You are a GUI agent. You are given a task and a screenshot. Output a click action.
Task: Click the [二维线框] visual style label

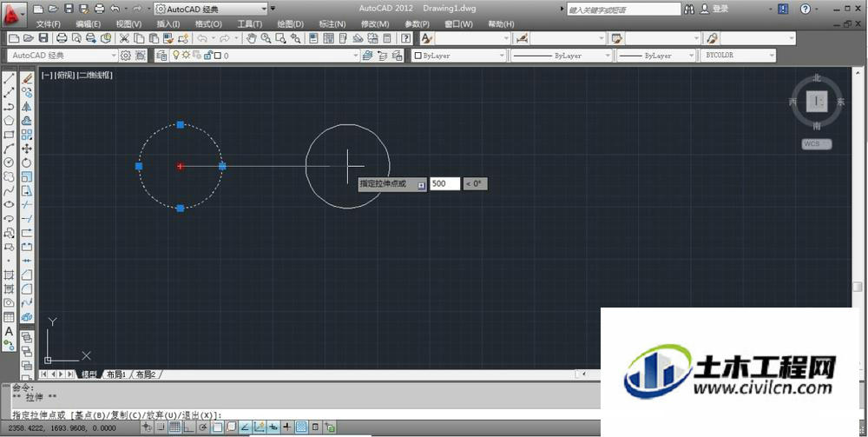coord(95,75)
